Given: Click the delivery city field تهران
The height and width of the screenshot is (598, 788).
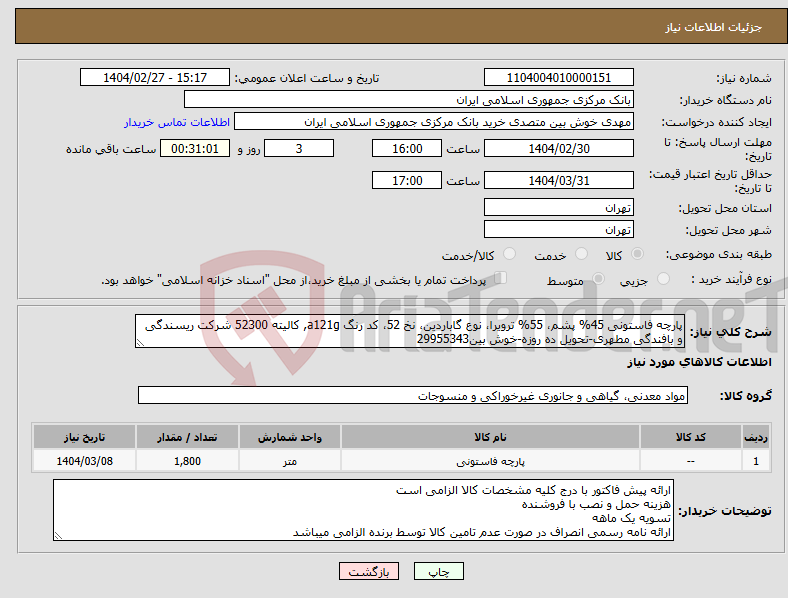Looking at the screenshot, I should tap(558, 229).
